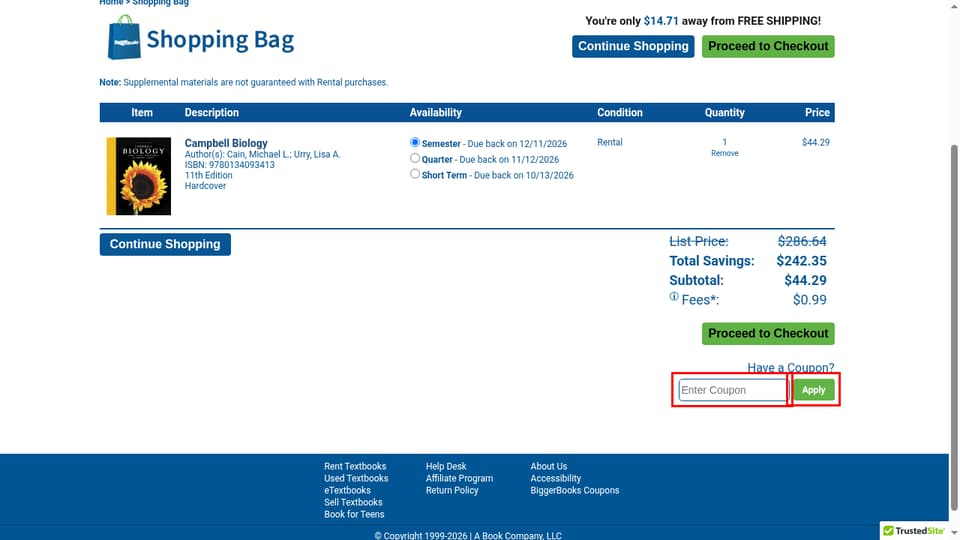Select the Semester rental term
Viewport: 960px width, 540px height.
[x=415, y=142]
